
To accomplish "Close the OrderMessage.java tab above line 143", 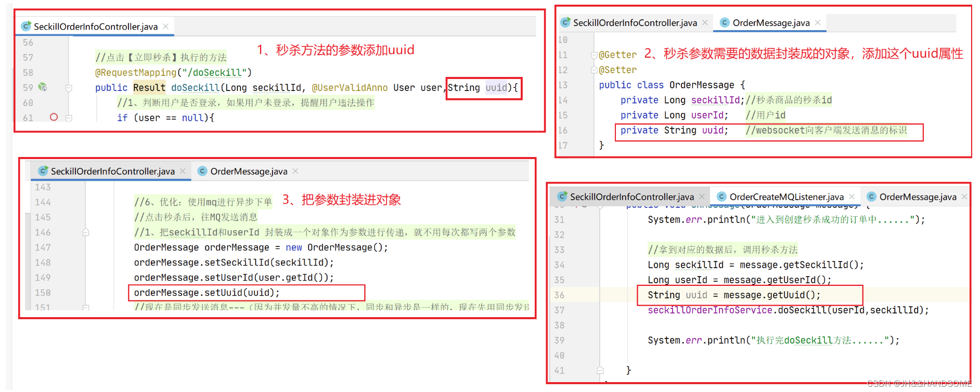I will (x=295, y=171).
